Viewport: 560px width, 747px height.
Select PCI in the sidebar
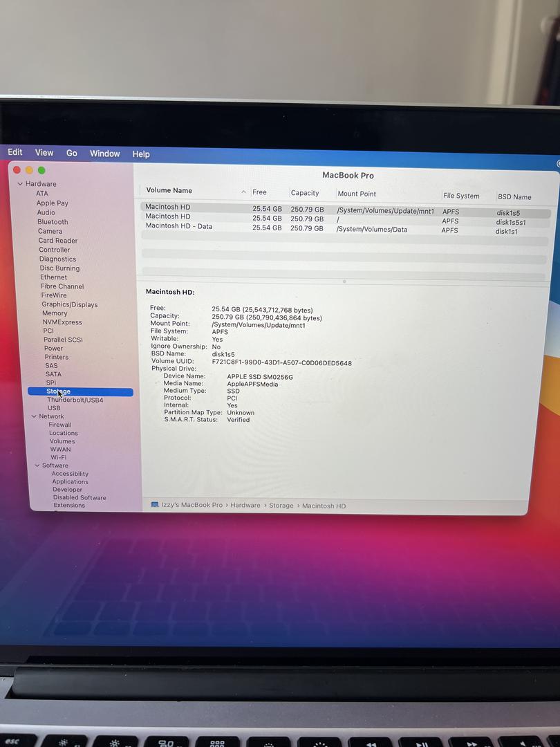point(48,331)
